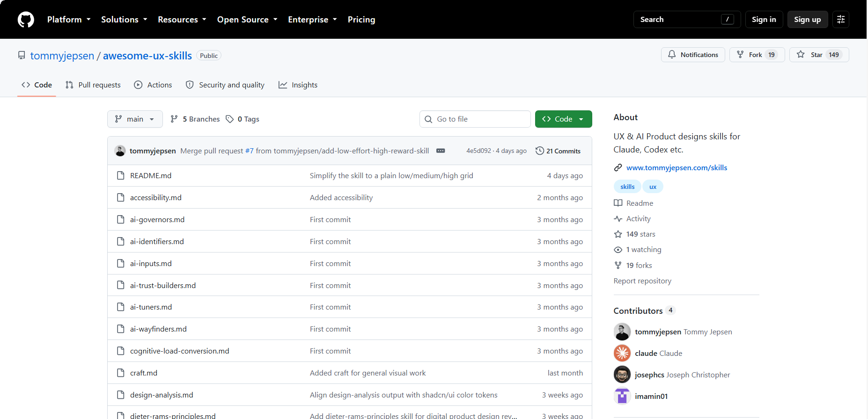
Task: Open Security and quality tab
Action: (x=225, y=85)
